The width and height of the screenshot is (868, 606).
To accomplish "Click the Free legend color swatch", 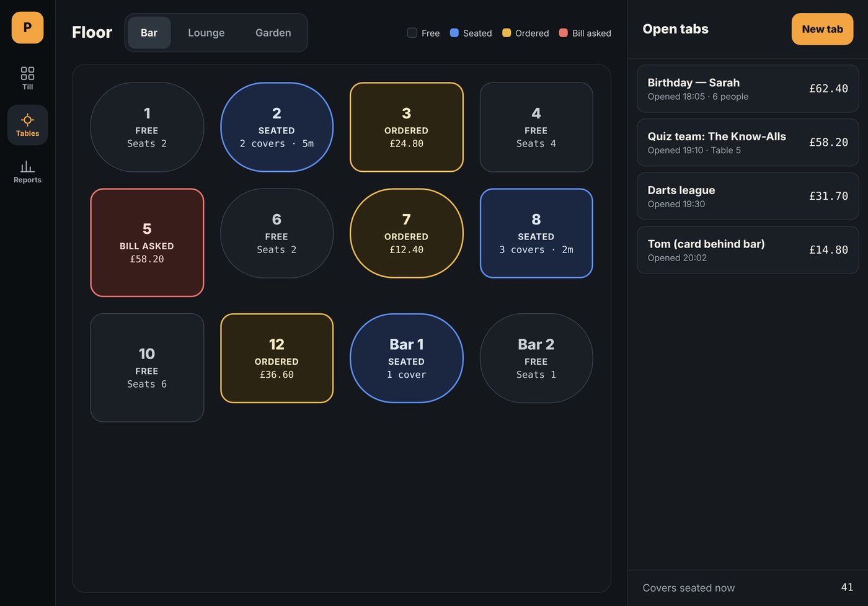I will point(412,33).
